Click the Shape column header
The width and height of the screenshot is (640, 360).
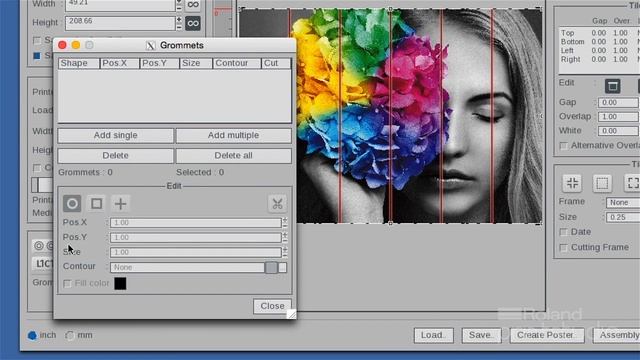pos(79,63)
